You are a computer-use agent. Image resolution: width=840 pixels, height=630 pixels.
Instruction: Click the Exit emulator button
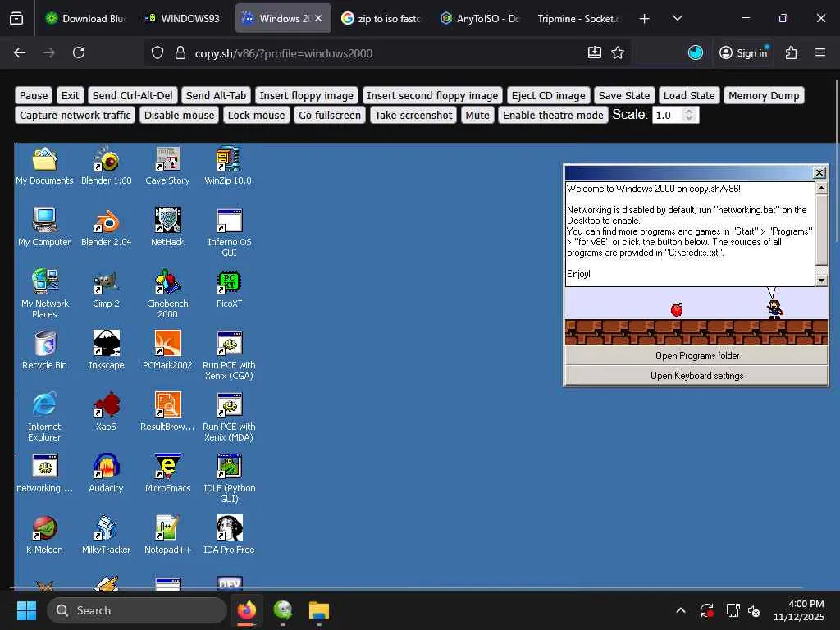(x=70, y=95)
